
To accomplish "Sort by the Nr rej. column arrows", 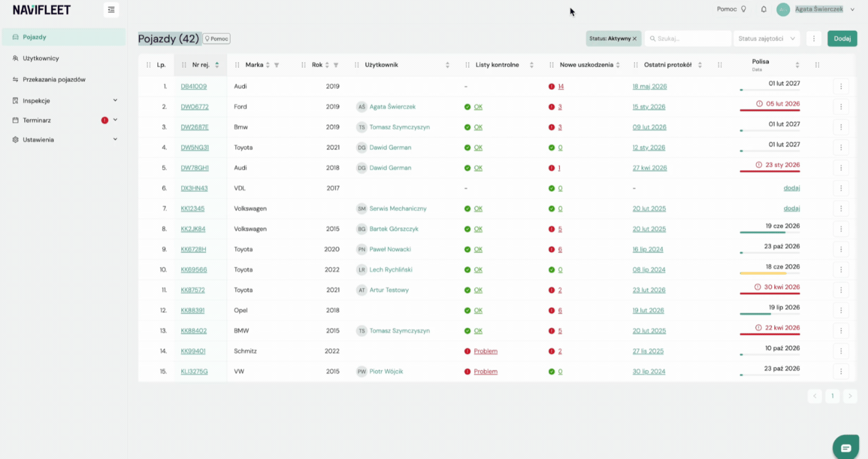I will click(217, 65).
